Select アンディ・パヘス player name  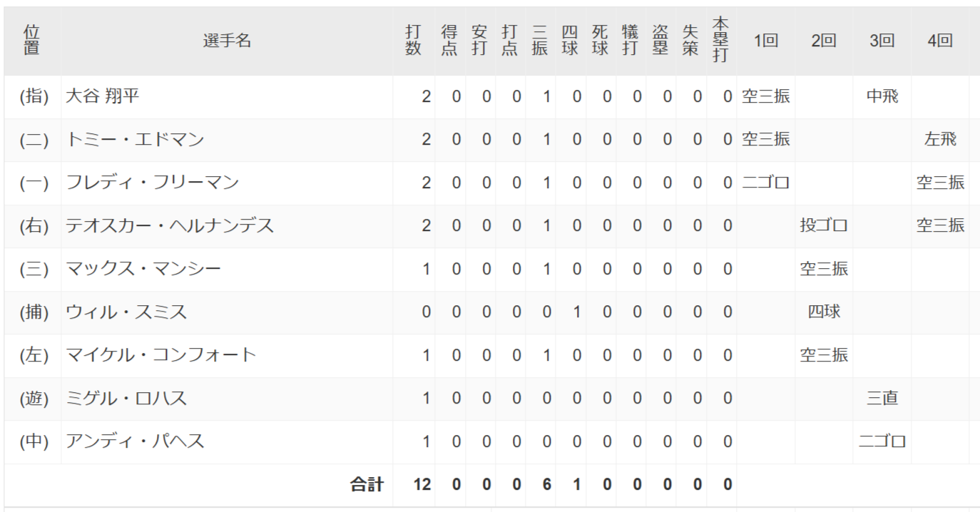135,441
